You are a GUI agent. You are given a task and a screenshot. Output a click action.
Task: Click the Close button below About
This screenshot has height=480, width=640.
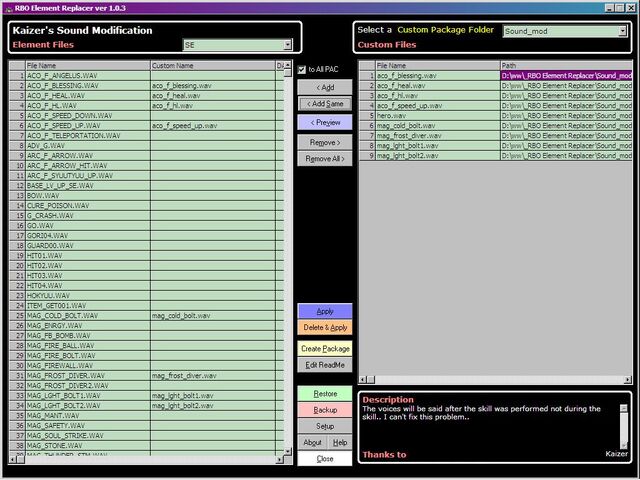[325, 459]
